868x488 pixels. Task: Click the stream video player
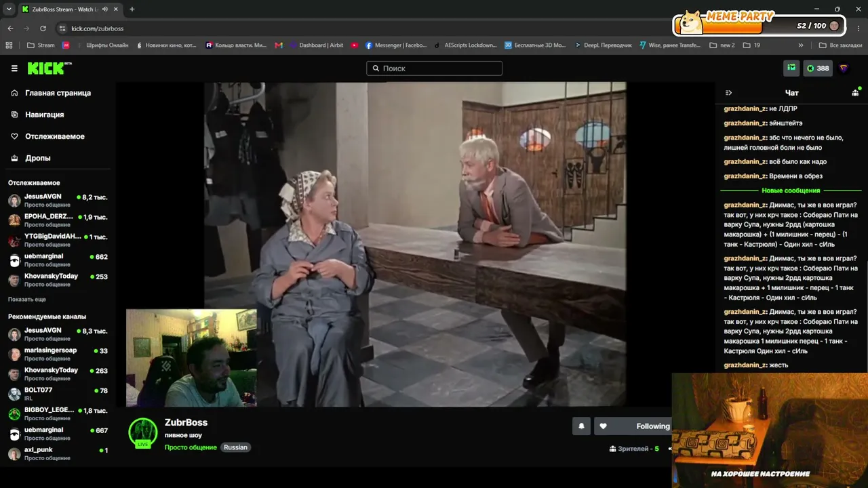point(415,245)
